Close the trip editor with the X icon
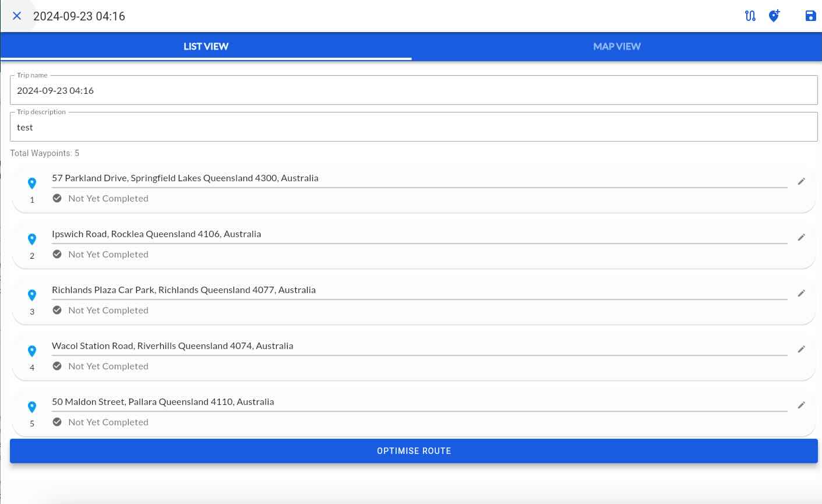The height and width of the screenshot is (504, 822). [17, 16]
